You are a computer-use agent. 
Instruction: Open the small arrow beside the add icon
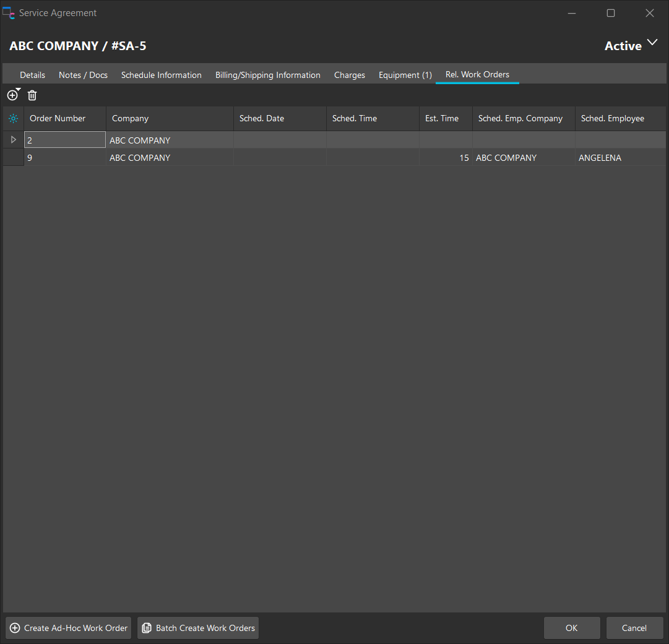[19, 90]
